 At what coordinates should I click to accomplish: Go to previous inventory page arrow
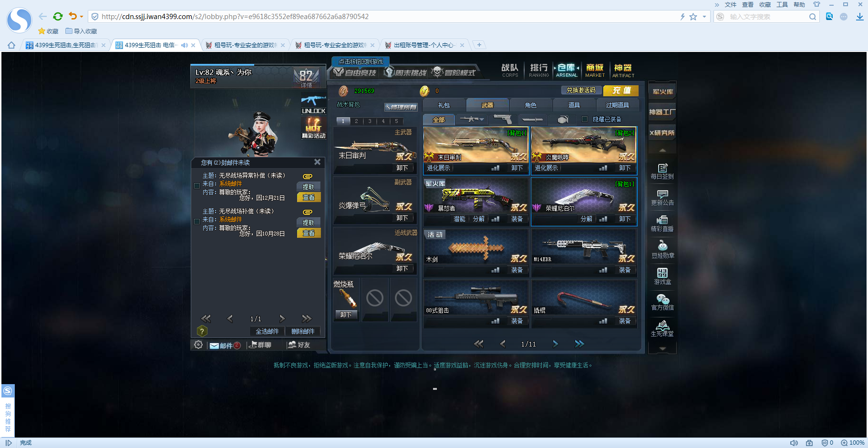pos(503,344)
